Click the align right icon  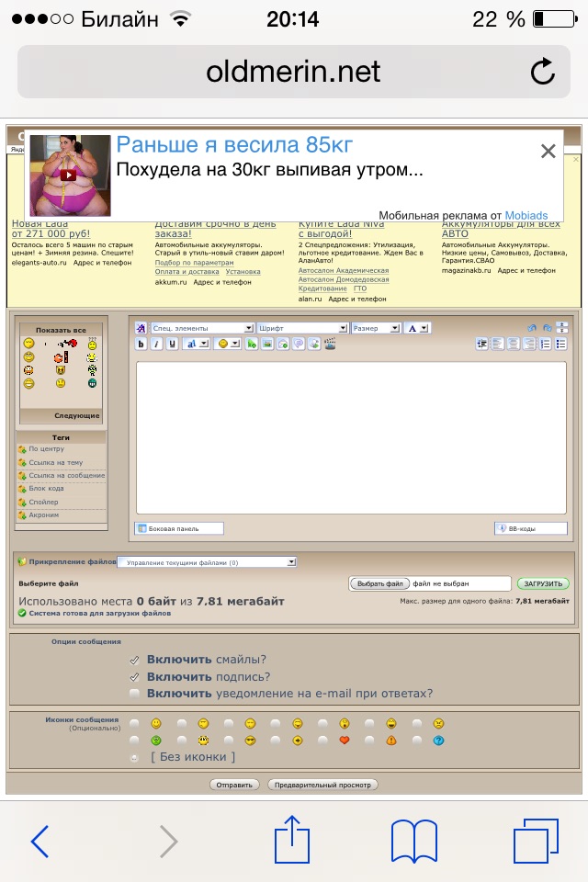(x=529, y=344)
